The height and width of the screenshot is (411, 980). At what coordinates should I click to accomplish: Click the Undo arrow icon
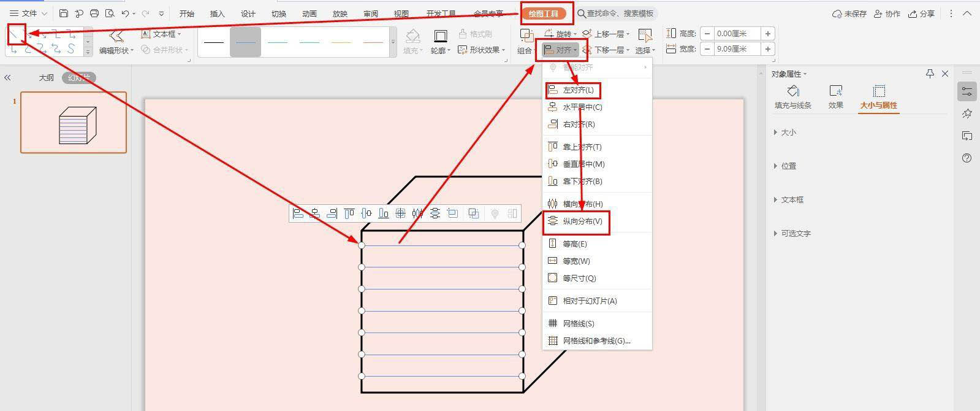point(125,13)
